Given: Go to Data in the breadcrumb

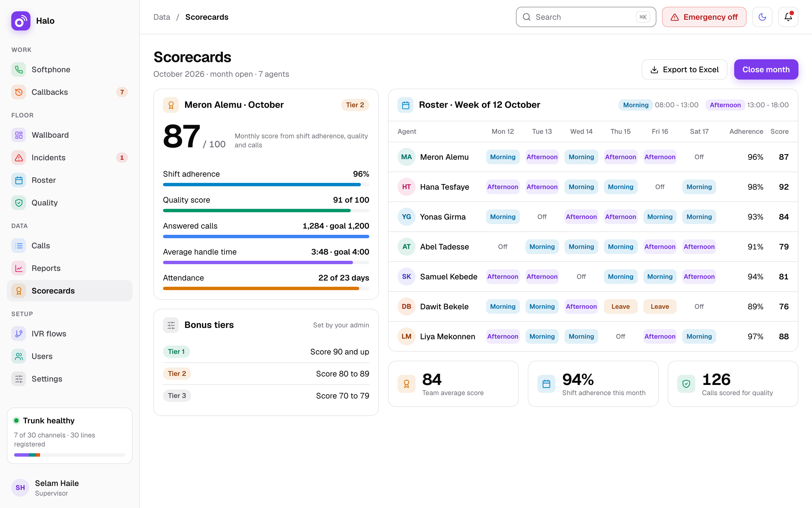Looking at the screenshot, I should click(162, 17).
